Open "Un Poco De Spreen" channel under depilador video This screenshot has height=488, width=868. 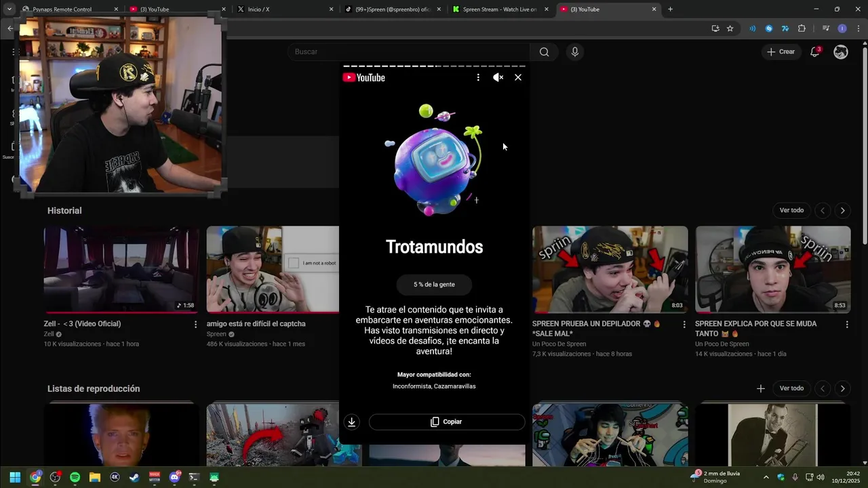559,344
